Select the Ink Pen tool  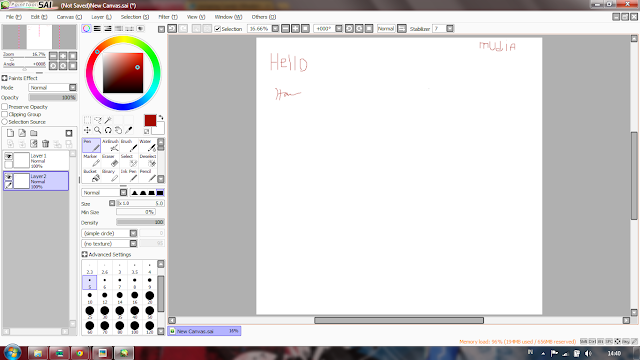(129, 176)
